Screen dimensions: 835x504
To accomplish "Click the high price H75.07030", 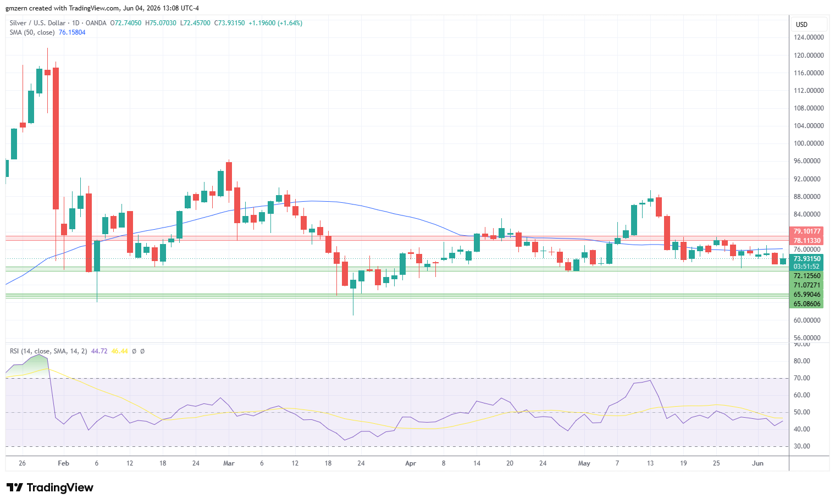I will (161, 23).
